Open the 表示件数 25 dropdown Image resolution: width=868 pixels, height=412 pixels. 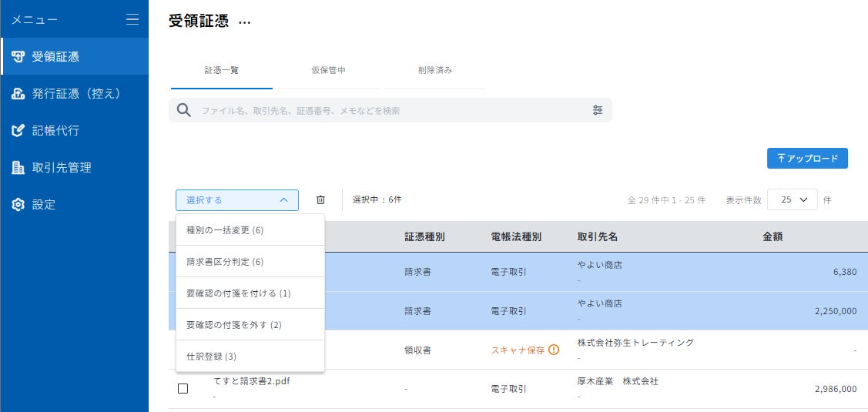pyautogui.click(x=793, y=200)
